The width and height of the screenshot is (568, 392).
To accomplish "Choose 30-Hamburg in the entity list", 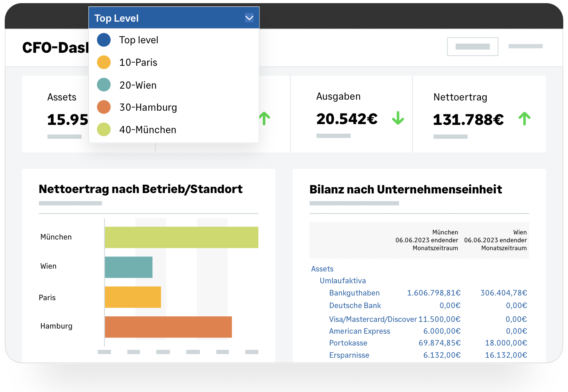I will tap(148, 108).
